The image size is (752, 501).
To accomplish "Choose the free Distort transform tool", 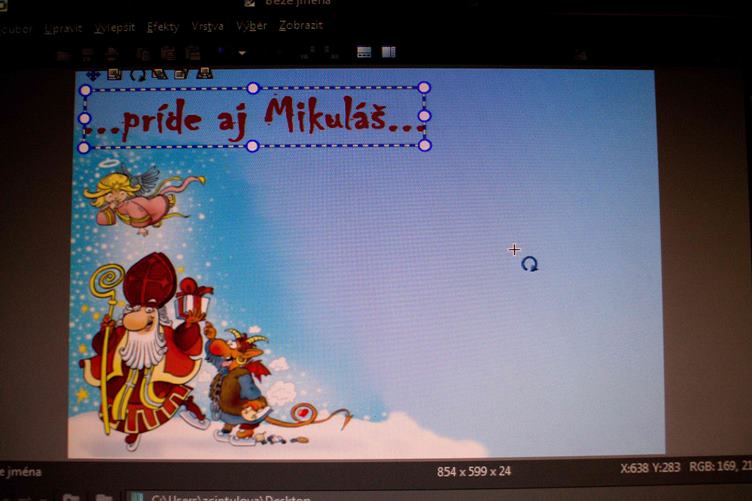I will point(181,74).
